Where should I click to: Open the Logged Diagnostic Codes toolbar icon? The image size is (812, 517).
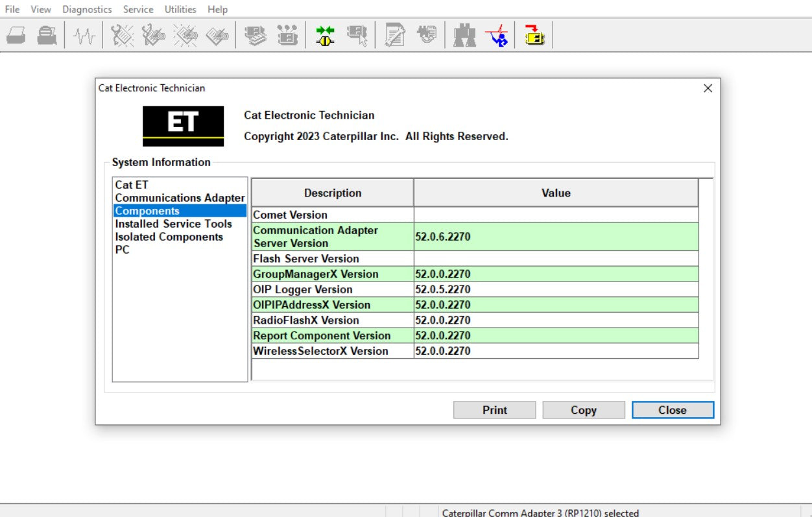154,35
